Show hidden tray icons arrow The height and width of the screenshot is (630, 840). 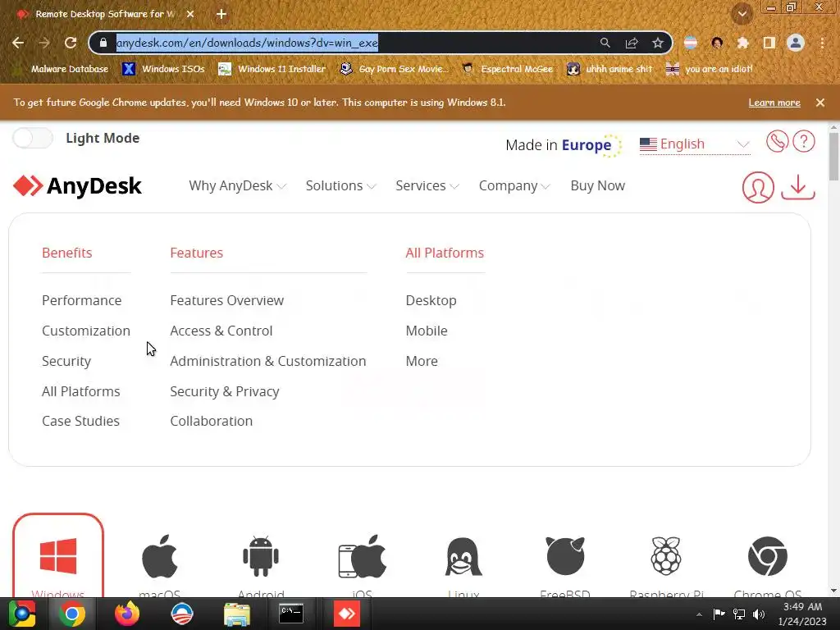pos(699,614)
